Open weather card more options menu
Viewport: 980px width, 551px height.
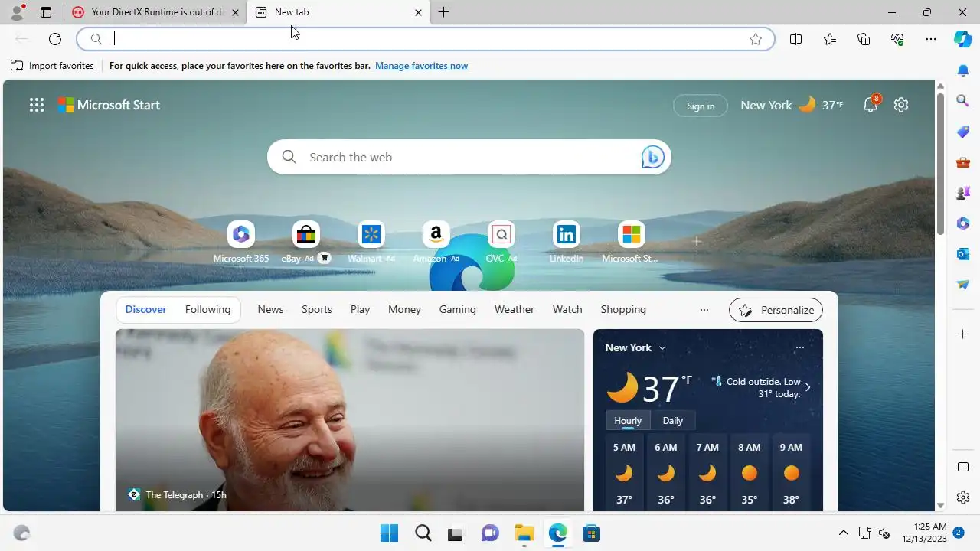(799, 347)
